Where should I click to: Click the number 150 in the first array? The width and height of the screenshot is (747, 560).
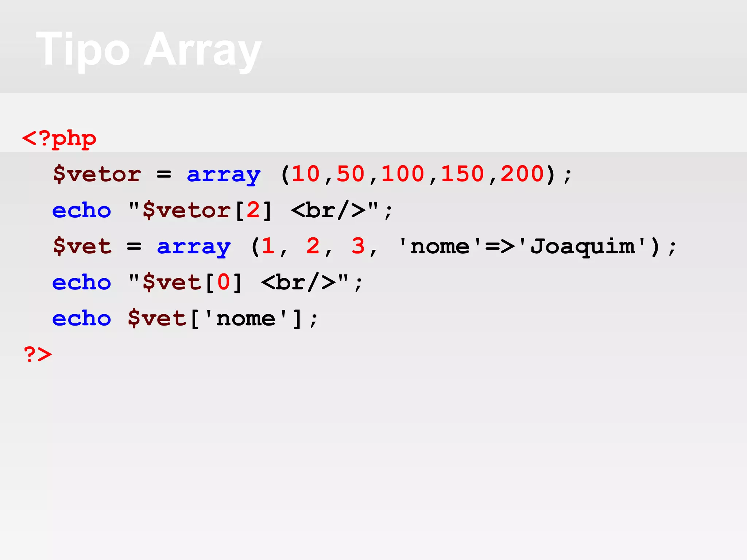tap(462, 174)
